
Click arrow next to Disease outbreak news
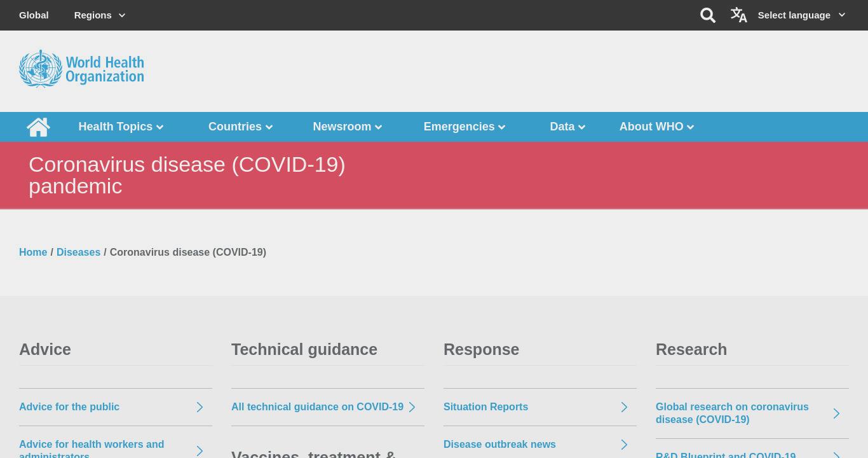click(624, 445)
